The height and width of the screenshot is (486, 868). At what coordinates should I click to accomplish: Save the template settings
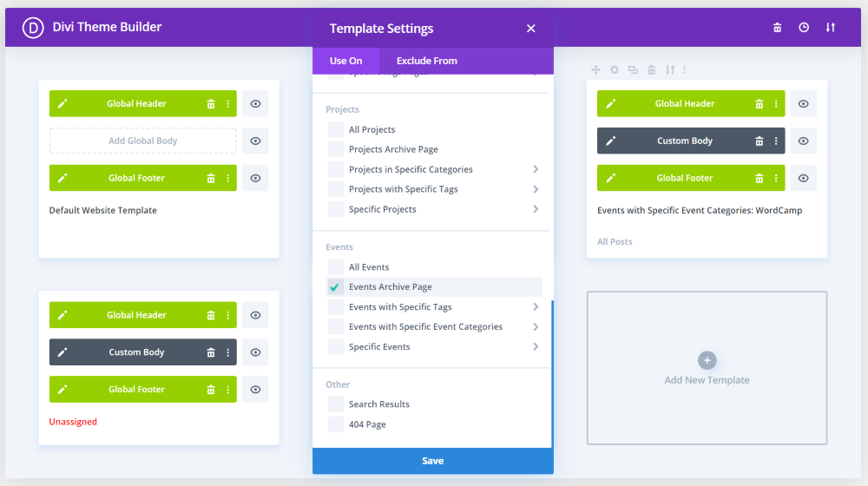pyautogui.click(x=433, y=461)
